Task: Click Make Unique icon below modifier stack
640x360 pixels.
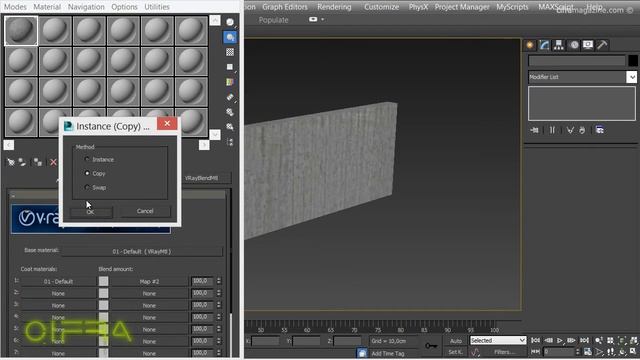Action: click(570, 130)
